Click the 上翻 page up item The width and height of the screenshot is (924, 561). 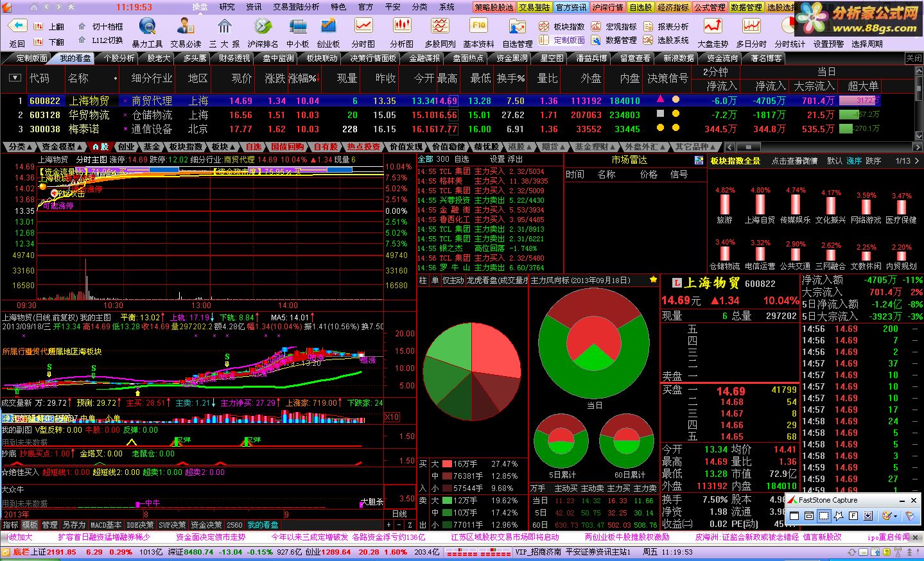[50, 26]
